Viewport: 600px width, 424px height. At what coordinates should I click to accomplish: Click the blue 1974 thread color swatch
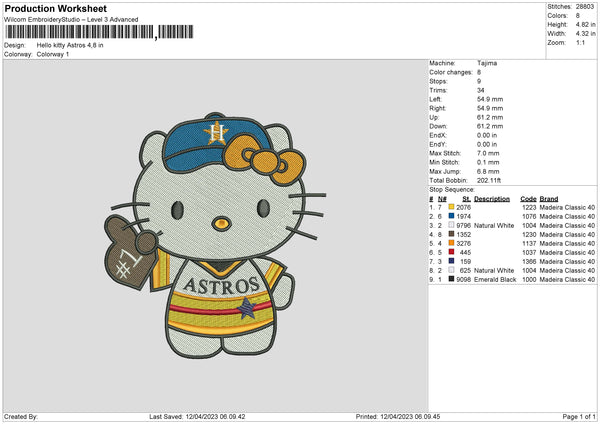pos(452,216)
